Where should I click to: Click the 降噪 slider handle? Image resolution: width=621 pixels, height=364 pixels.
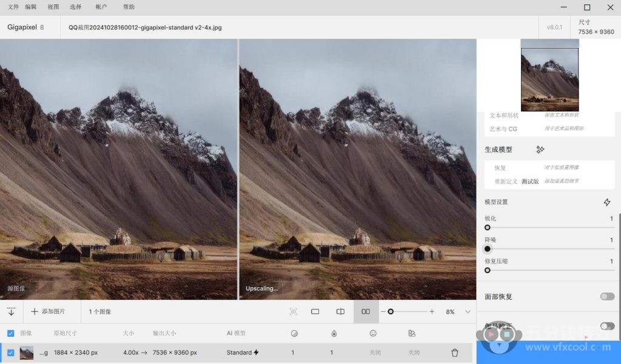tap(488, 249)
